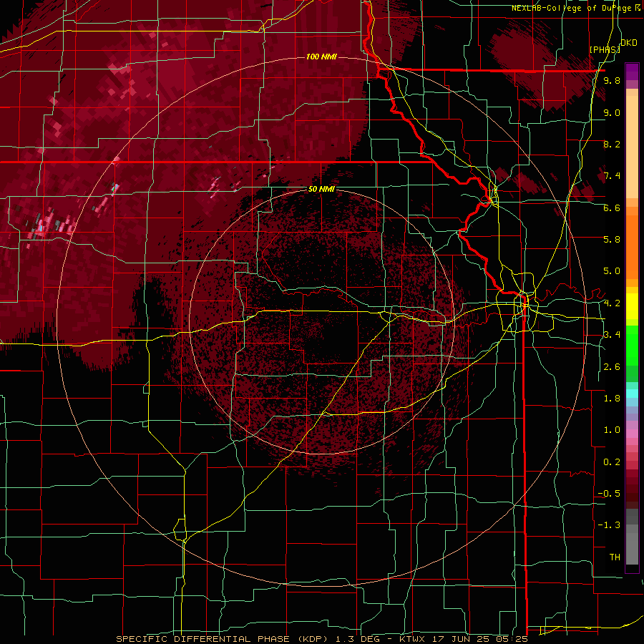
Task: Click the -1.3 value on color scale
Action: [x=609, y=525]
